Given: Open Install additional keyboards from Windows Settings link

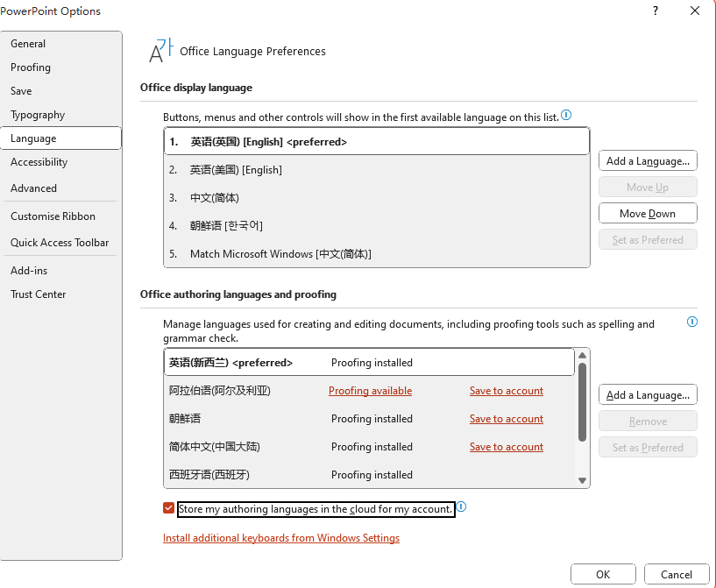Looking at the screenshot, I should [280, 538].
